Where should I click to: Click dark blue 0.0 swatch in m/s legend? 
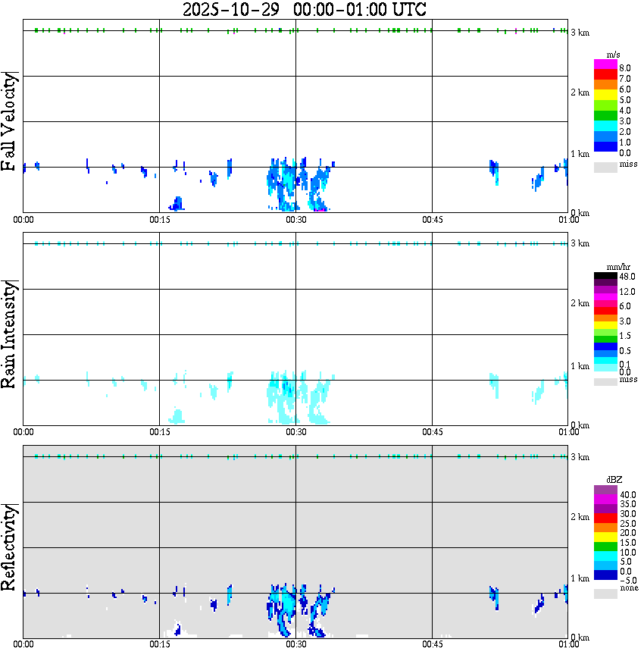(x=605, y=147)
